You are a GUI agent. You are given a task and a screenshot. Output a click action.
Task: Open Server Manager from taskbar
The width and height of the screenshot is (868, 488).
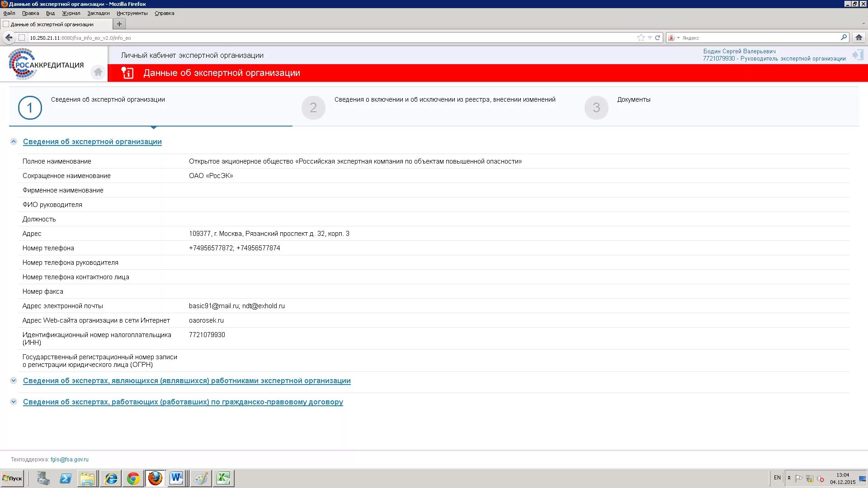(43, 478)
